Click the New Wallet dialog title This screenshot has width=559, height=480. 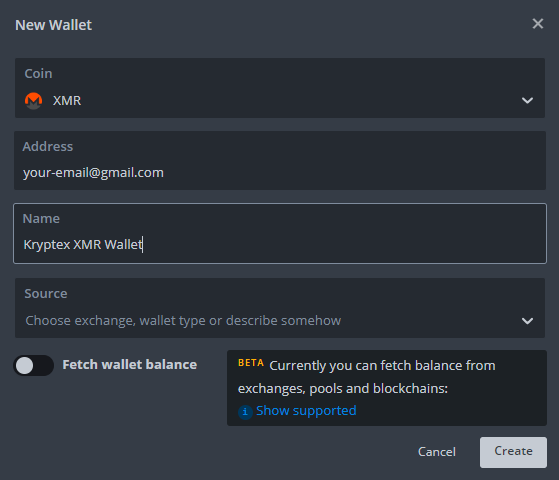(53, 25)
